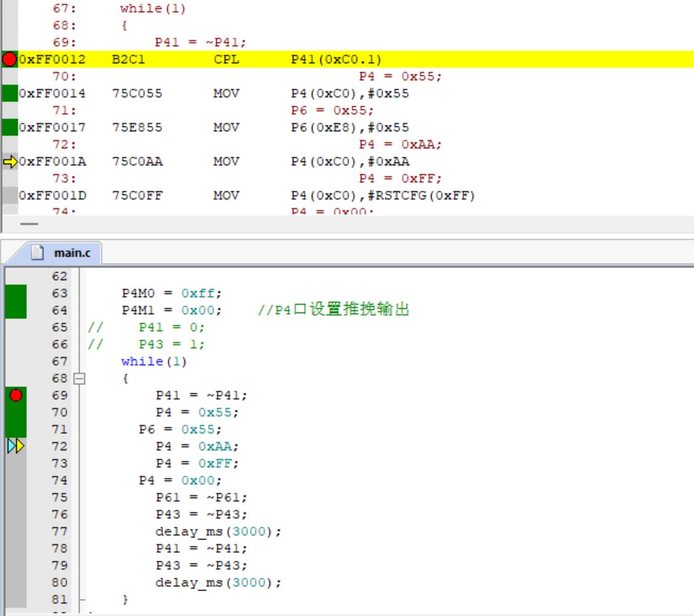Click commented line P41 = 0 at 65
Screen dimensions: 694x616
pyautogui.click(x=172, y=327)
